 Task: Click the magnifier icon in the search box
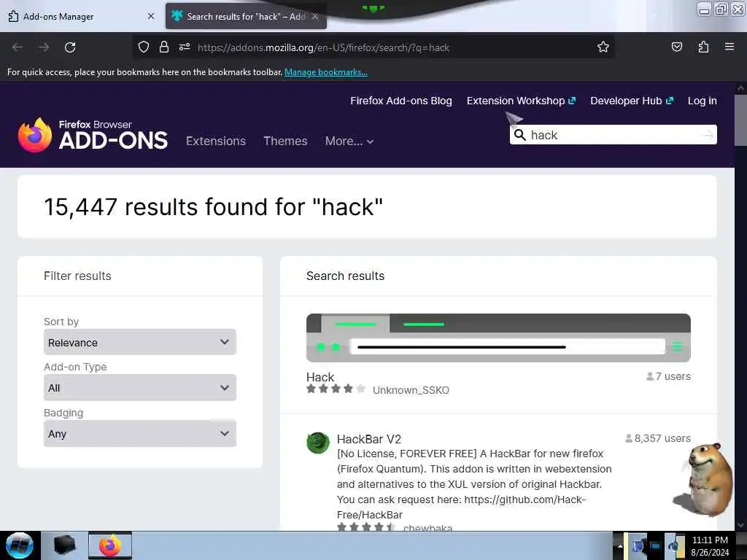coord(520,135)
